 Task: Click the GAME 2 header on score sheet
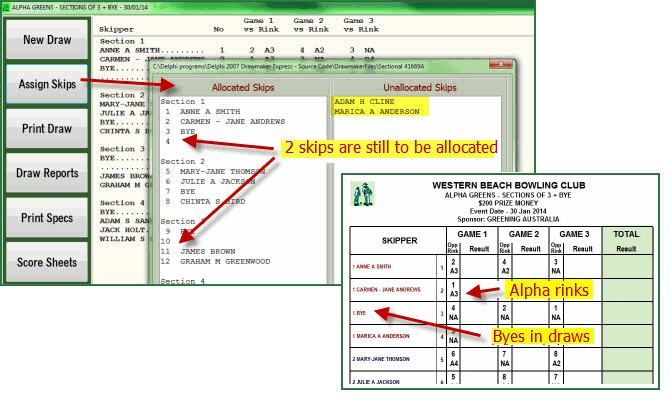(523, 234)
